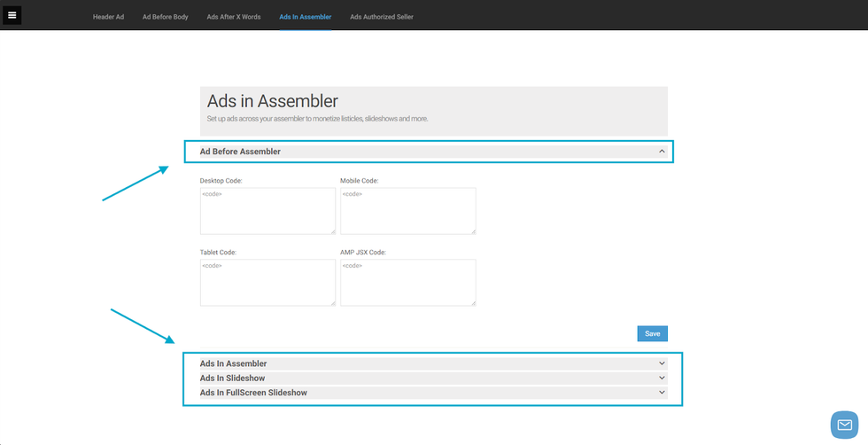Open the hamburger menu icon
The image size is (868, 445).
coord(12,15)
